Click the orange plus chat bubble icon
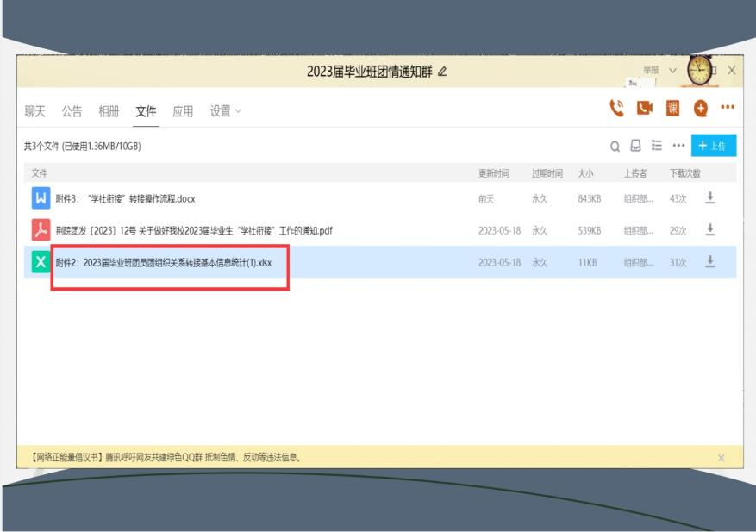The height and width of the screenshot is (532, 756). tap(700, 109)
